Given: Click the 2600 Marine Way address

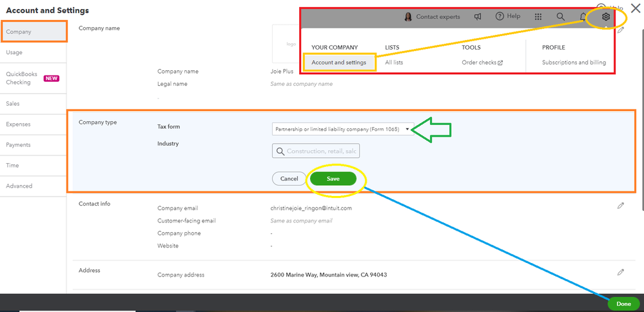Looking at the screenshot, I should coord(329,275).
